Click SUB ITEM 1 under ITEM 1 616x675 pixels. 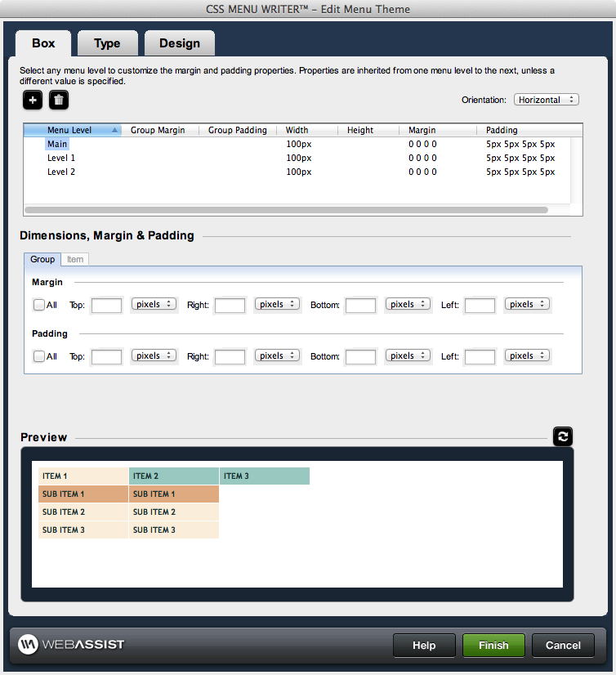[x=83, y=494]
